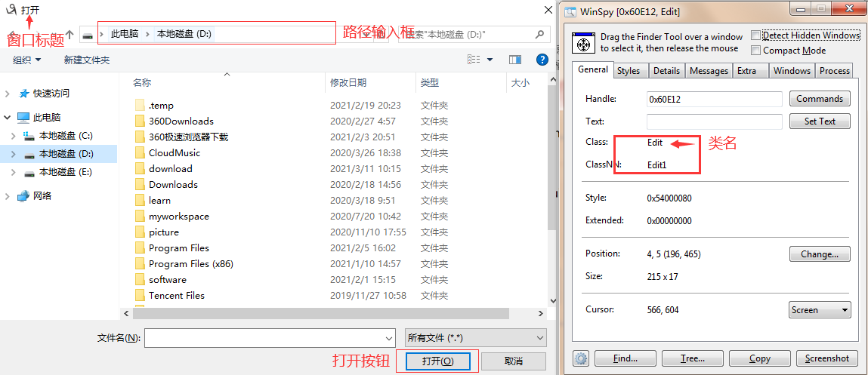868x375 pixels.
Task: Select the myworkspace folder name
Action: pyautogui.click(x=179, y=217)
